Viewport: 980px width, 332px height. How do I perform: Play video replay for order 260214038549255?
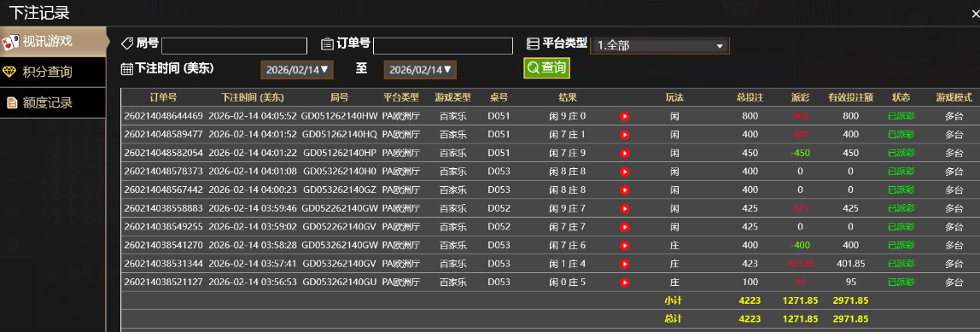624,227
